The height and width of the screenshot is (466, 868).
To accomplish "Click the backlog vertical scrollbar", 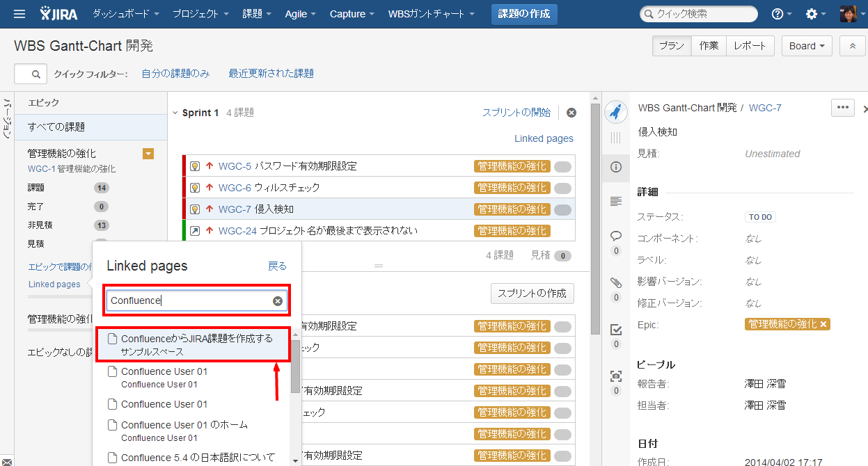I will [x=595, y=219].
